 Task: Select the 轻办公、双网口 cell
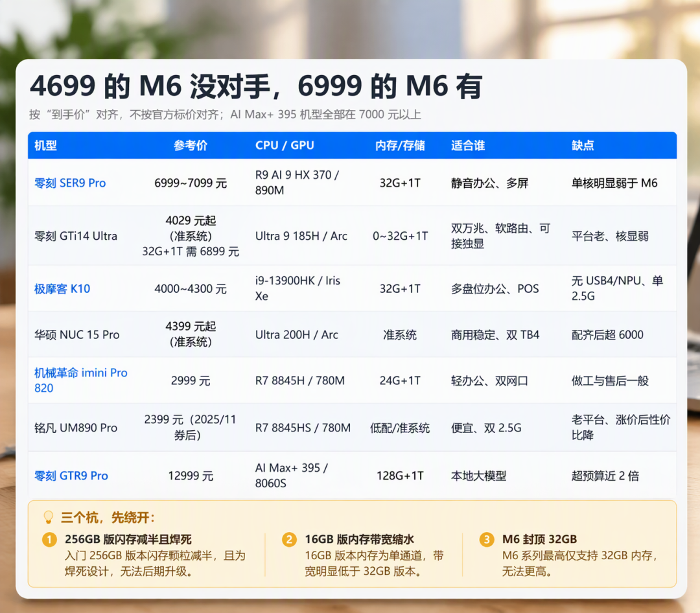tap(490, 381)
